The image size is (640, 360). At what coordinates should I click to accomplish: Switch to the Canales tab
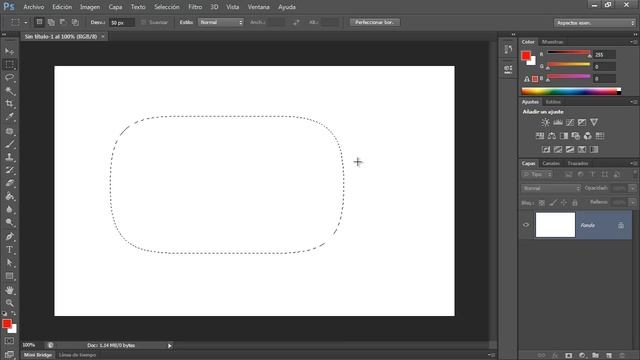pos(551,163)
